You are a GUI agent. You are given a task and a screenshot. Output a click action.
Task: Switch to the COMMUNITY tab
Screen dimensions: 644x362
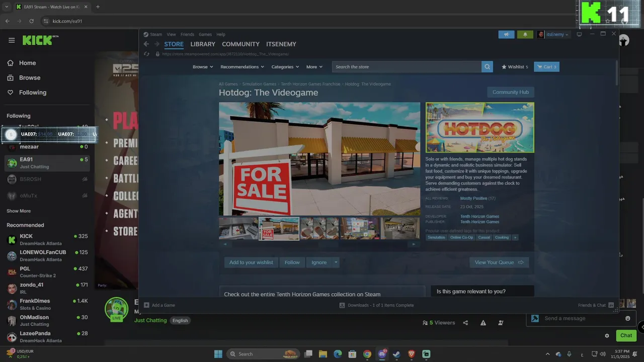pyautogui.click(x=240, y=44)
